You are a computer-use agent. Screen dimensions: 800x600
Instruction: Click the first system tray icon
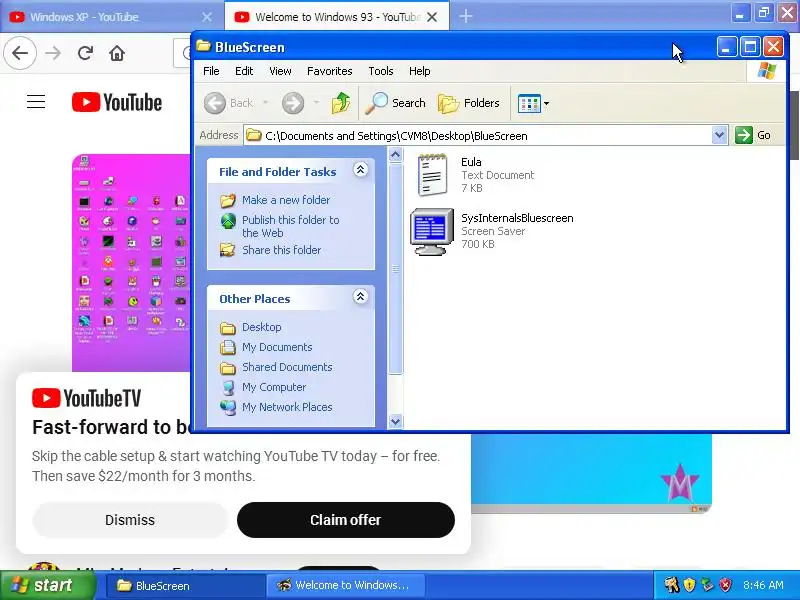671,585
